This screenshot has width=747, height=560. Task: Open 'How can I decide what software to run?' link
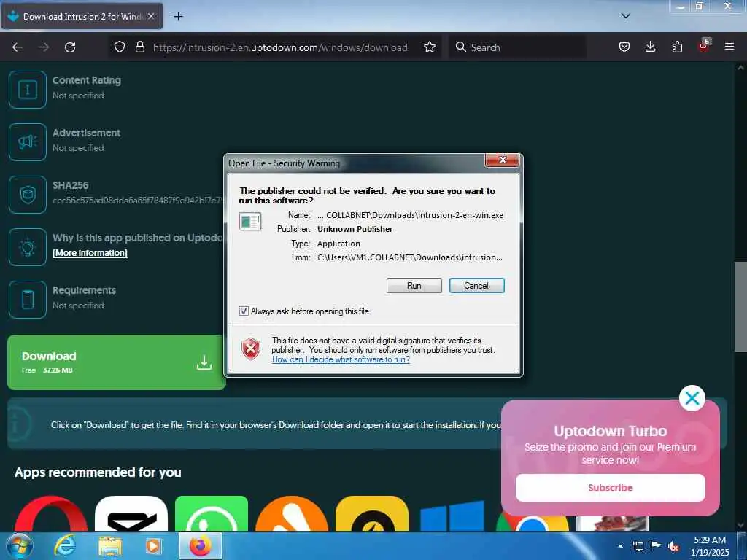pyautogui.click(x=341, y=359)
